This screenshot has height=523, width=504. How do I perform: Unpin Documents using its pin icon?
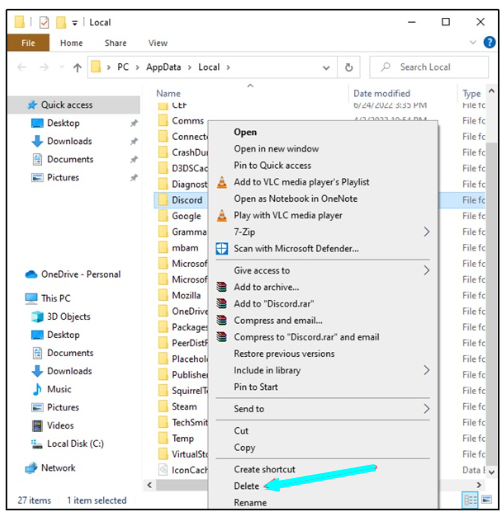134,159
